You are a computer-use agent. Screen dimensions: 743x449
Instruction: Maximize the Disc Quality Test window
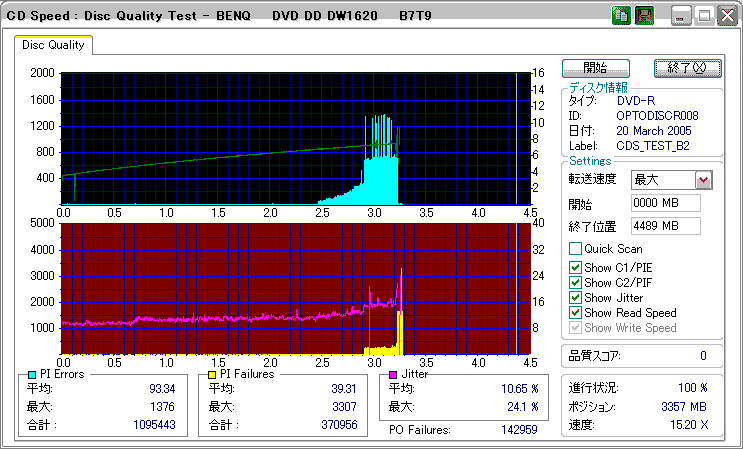coord(704,16)
